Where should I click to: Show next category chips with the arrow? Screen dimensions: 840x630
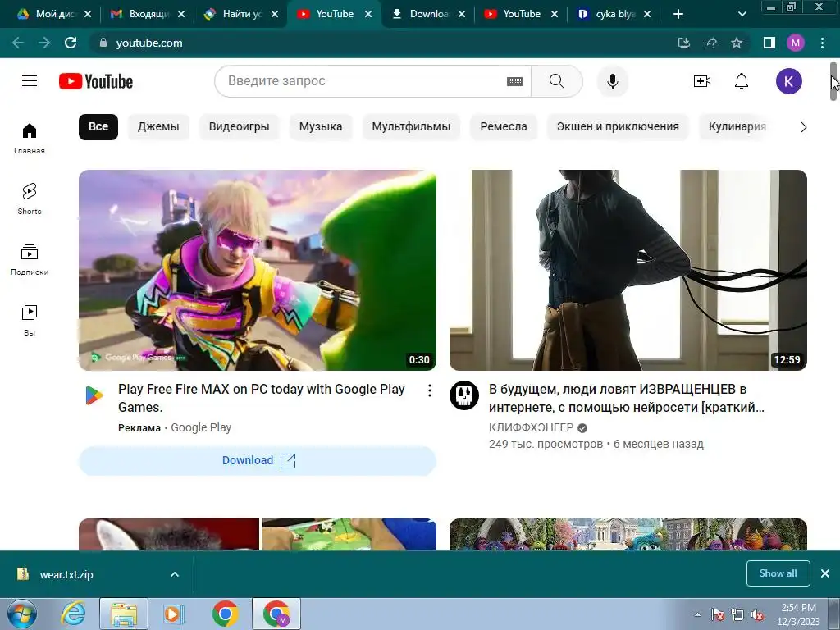coord(803,127)
